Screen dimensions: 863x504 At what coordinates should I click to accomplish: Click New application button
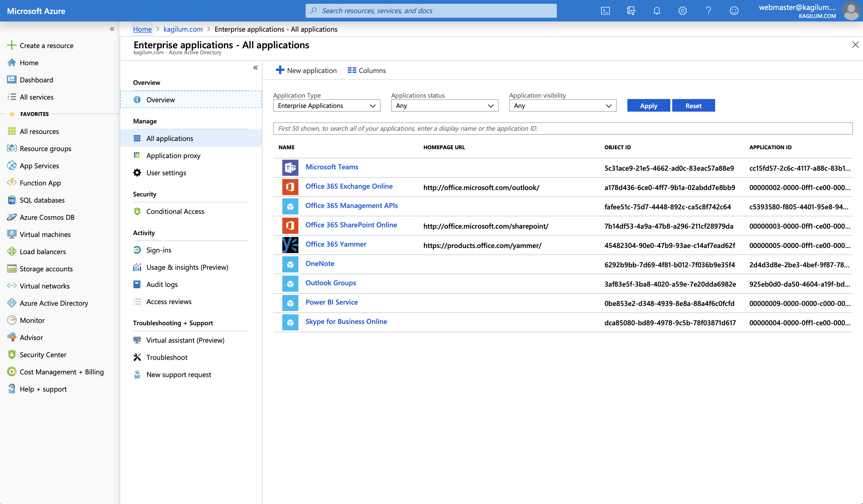[x=306, y=70]
